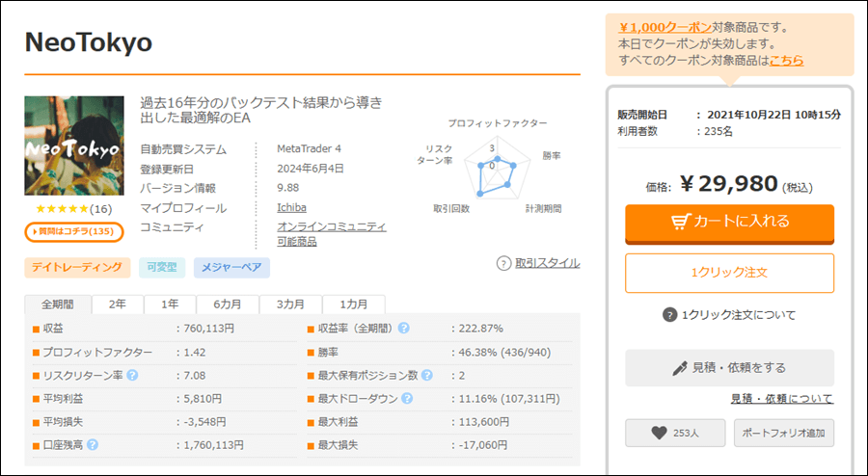Click the 11.16% (107,311円) drawdown value

509,399
